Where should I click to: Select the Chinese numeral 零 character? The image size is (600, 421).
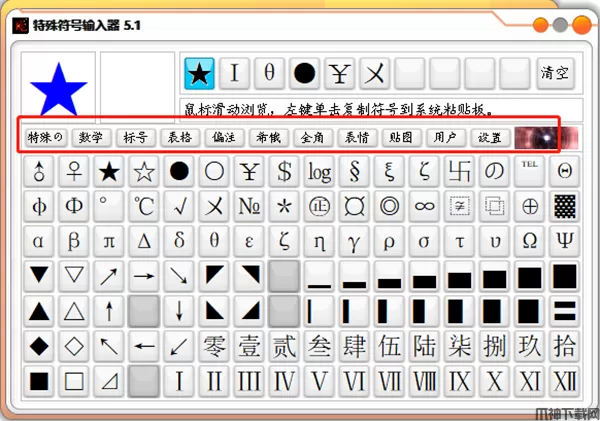215,346
